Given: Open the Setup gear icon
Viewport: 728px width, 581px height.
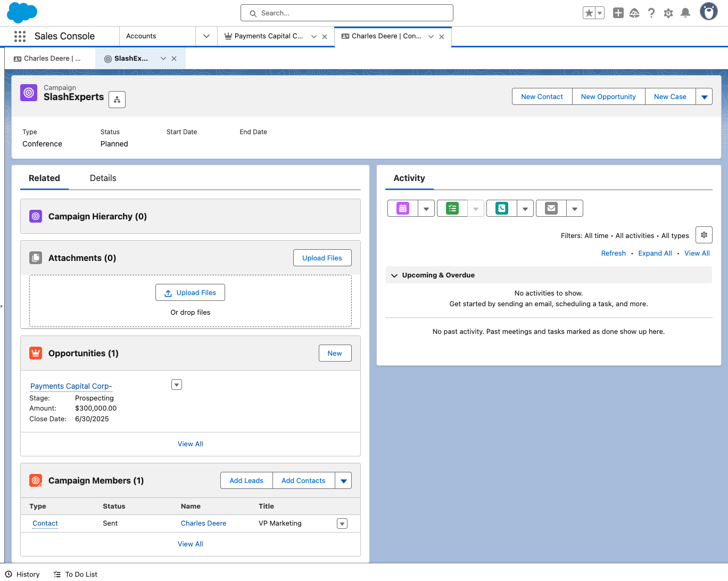Looking at the screenshot, I should pos(668,13).
